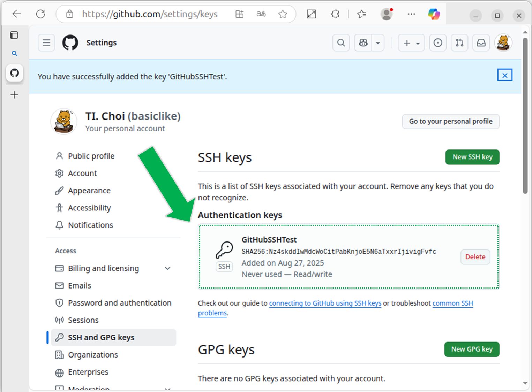This screenshot has width=532, height=392.
Task: Open the create new plus dropdown
Action: pyautogui.click(x=411, y=43)
